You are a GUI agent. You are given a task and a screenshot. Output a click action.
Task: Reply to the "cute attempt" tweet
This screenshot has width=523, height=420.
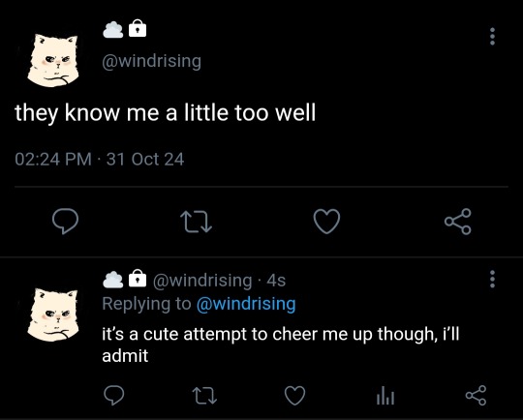pyautogui.click(x=113, y=396)
